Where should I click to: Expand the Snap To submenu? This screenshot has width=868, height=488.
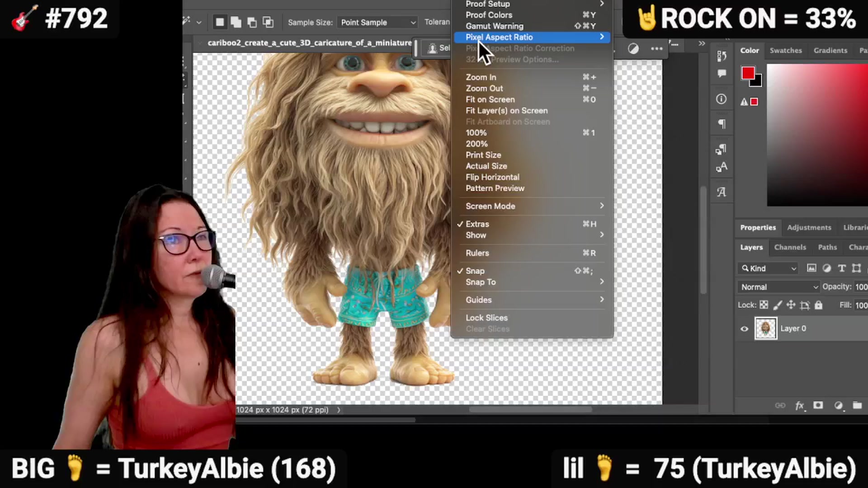[x=532, y=282]
